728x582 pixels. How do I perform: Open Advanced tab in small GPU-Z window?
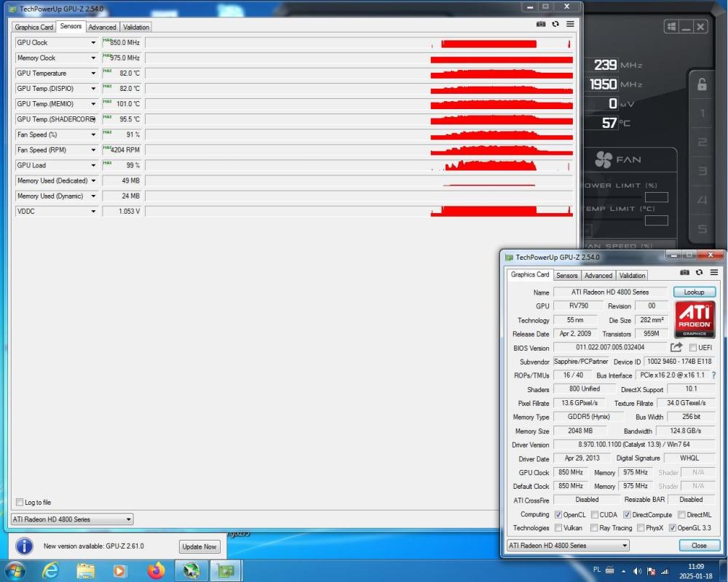click(x=598, y=275)
